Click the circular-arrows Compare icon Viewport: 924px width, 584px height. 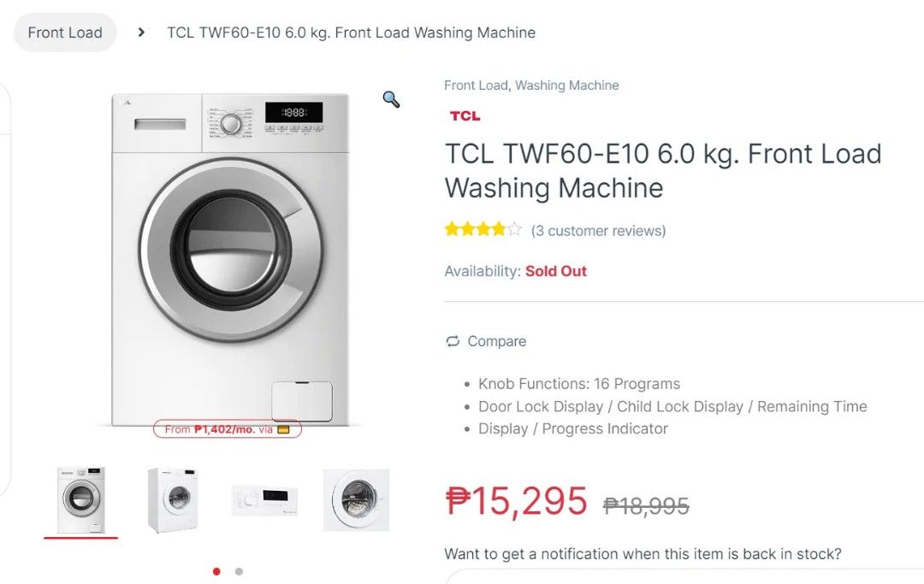click(452, 340)
